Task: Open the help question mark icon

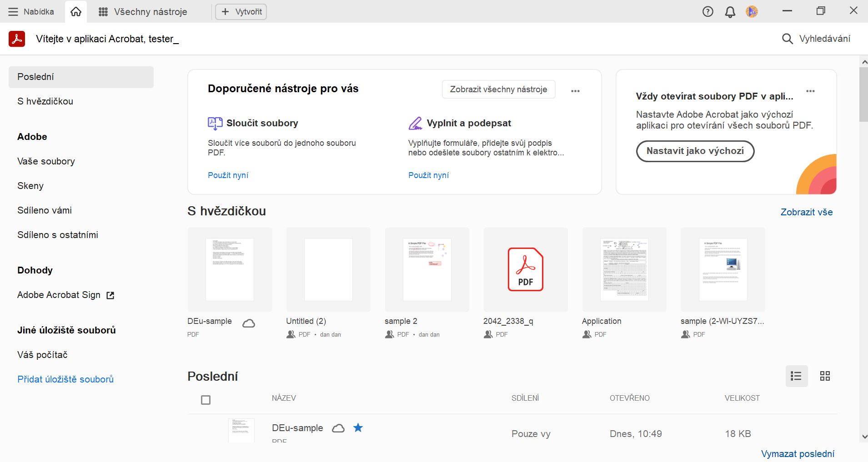Action: (707, 11)
